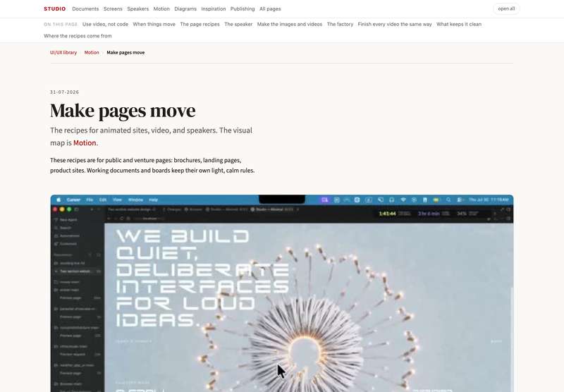The image size is (564, 392).
Task: Jump to What keeps it clean section
Action: [459, 24]
